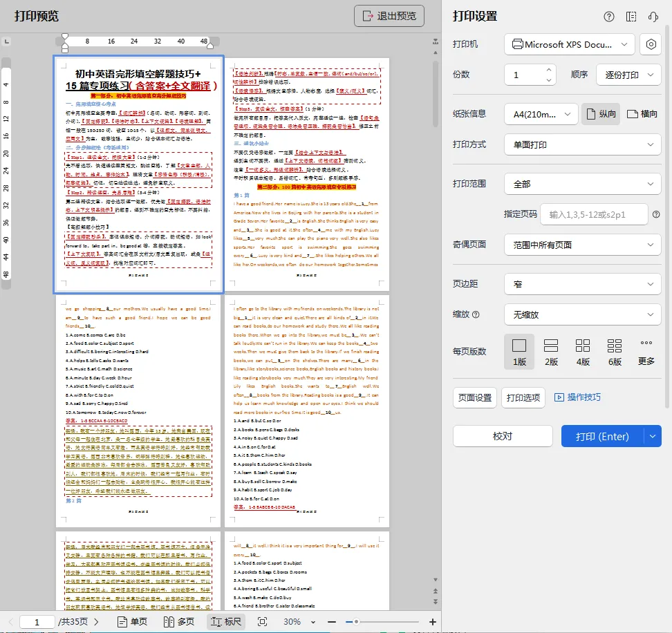
Task: Click page up double-arrow at scrollbar bottom
Action: (x=436, y=591)
